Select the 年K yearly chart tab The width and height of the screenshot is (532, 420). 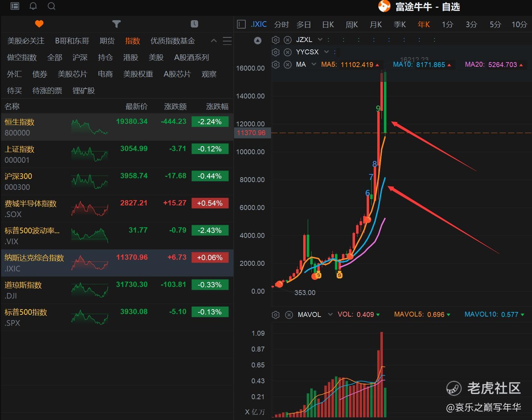[423, 24]
